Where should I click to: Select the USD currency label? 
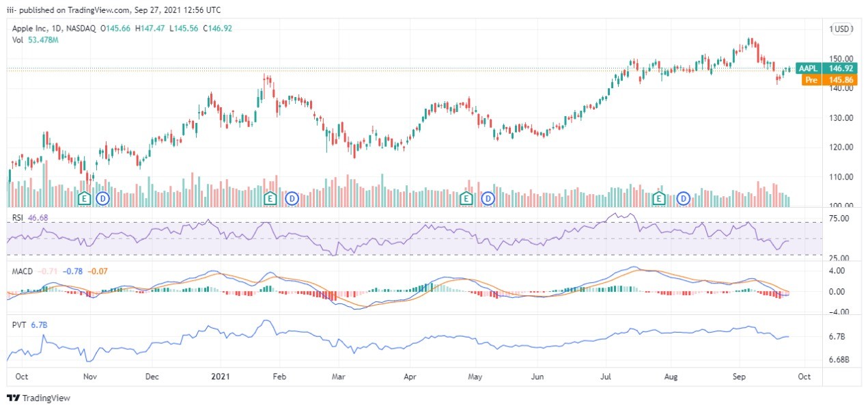pyautogui.click(x=841, y=29)
